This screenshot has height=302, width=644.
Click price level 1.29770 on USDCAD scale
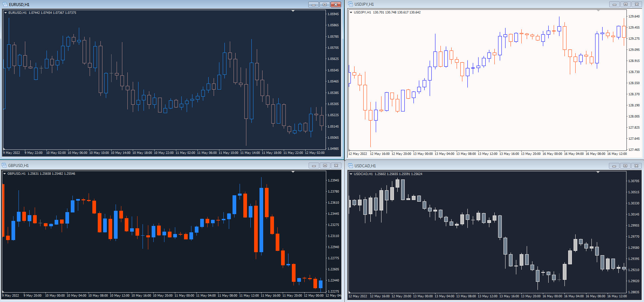[x=634, y=237]
